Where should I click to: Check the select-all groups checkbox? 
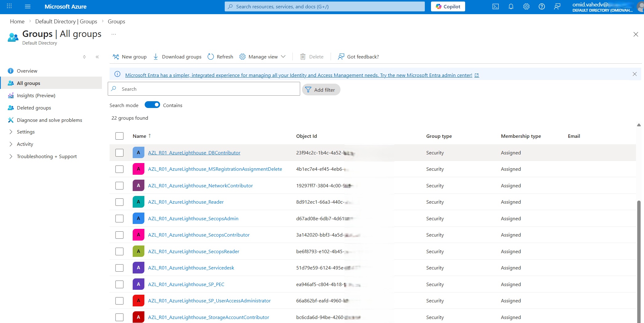119,136
